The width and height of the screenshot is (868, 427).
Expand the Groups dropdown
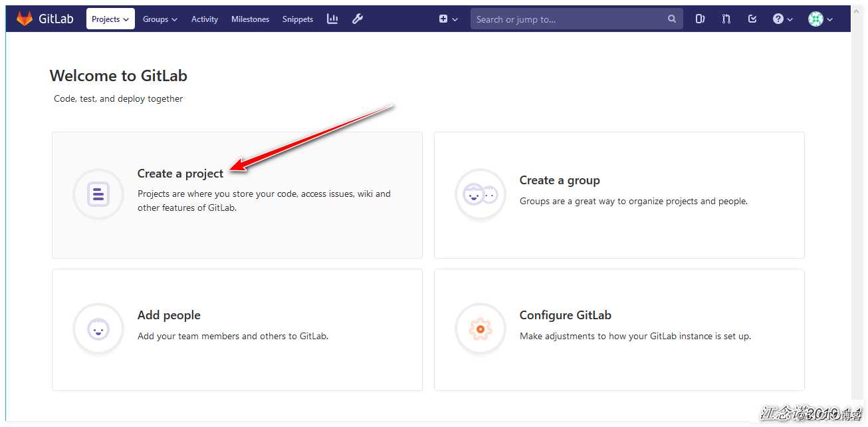pos(160,19)
